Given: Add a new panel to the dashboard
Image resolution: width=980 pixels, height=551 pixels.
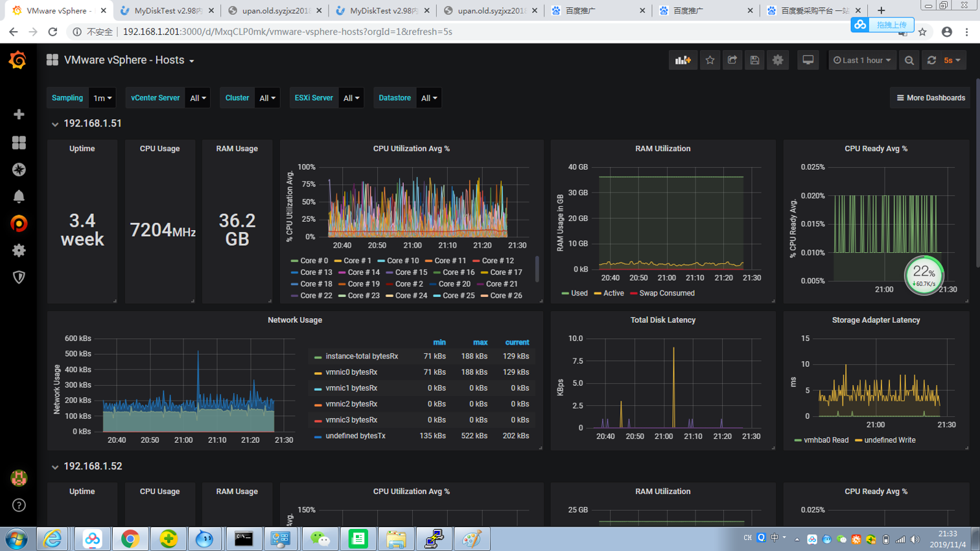Looking at the screenshot, I should [683, 60].
